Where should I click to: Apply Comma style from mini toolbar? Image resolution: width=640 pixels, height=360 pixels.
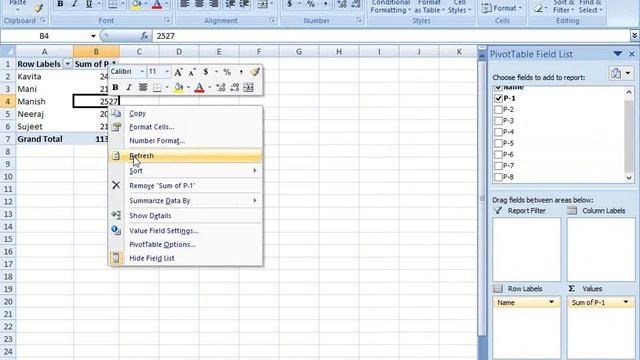pos(241,72)
